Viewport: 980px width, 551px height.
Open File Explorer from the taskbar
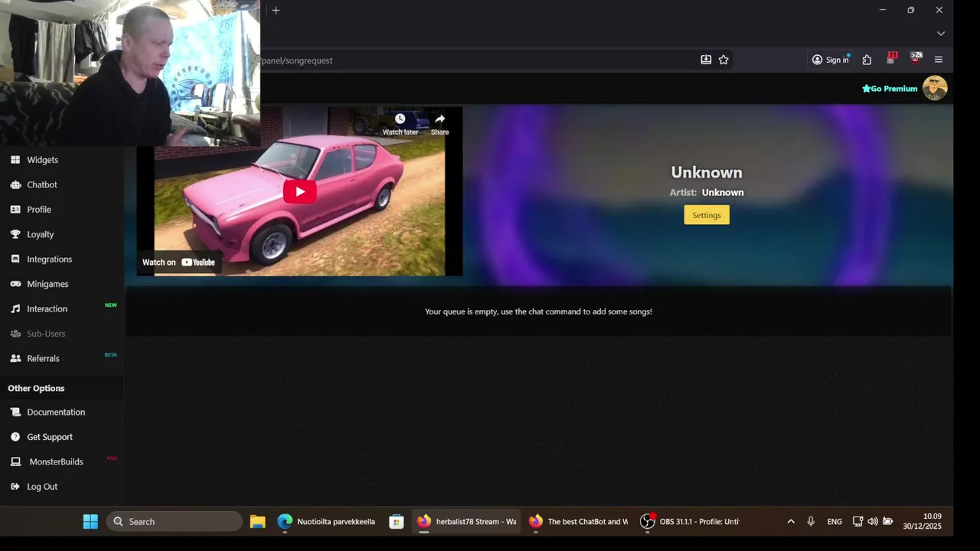[x=257, y=522]
